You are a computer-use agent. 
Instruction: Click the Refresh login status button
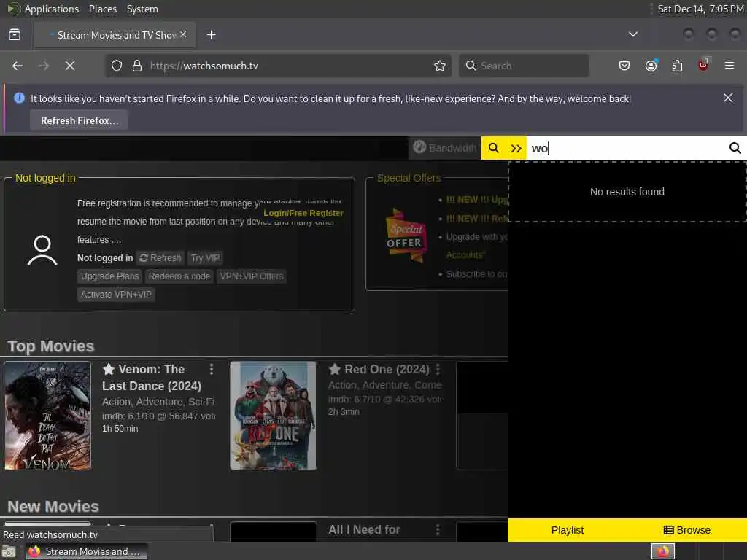pyautogui.click(x=160, y=258)
